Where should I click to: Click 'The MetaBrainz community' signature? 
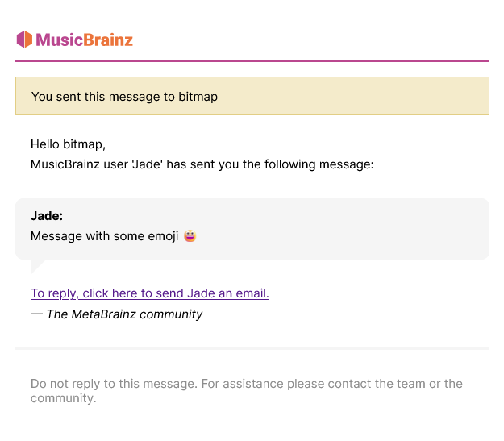pyautogui.click(x=124, y=314)
